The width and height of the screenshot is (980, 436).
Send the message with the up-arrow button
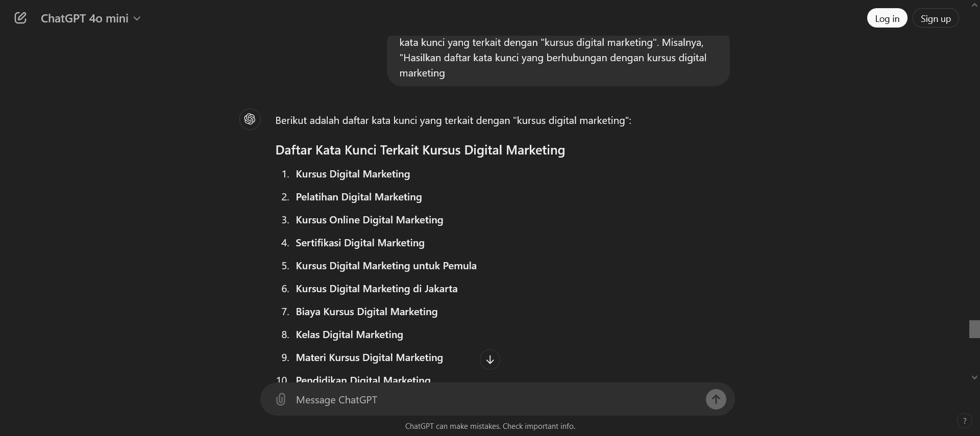(x=716, y=399)
